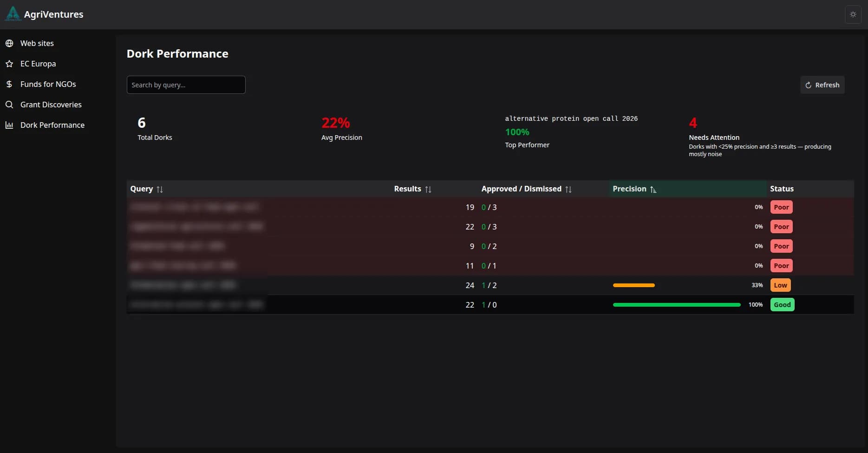Click the 9 results value
This screenshot has width=868, height=453.
click(x=472, y=246)
